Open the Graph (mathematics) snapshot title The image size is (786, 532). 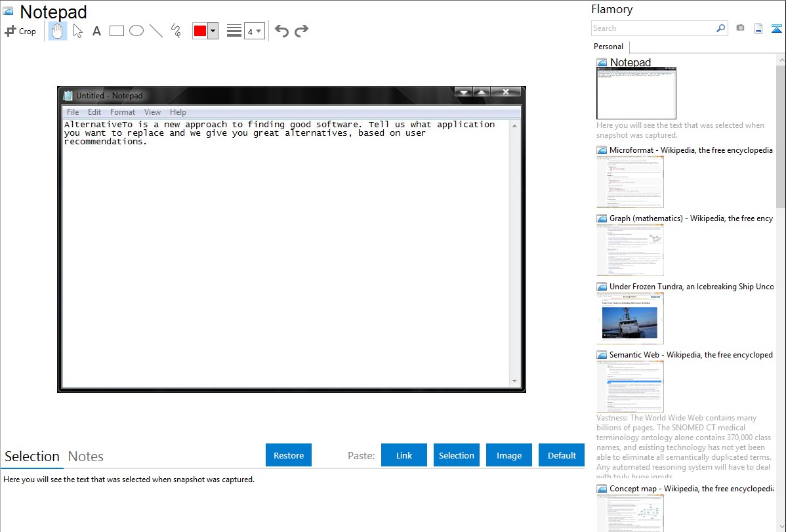point(691,218)
